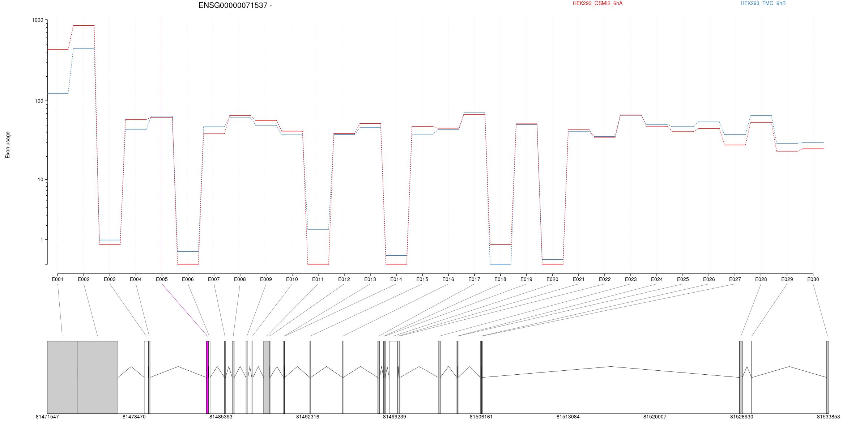Click exon label E028

(x=761, y=279)
